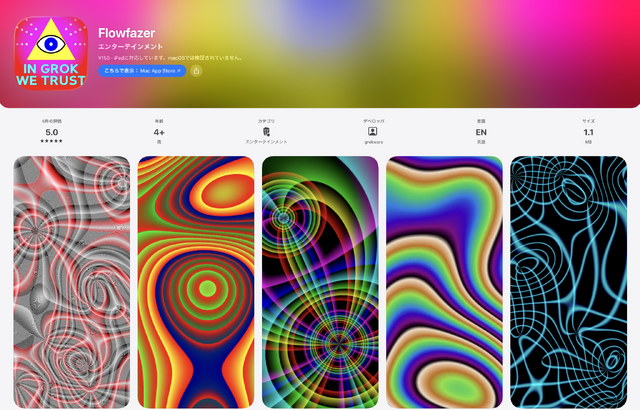Viewport: 640px width, 410px height.
Task: Open the gray and red swirl screenshot
Action: tap(72, 282)
